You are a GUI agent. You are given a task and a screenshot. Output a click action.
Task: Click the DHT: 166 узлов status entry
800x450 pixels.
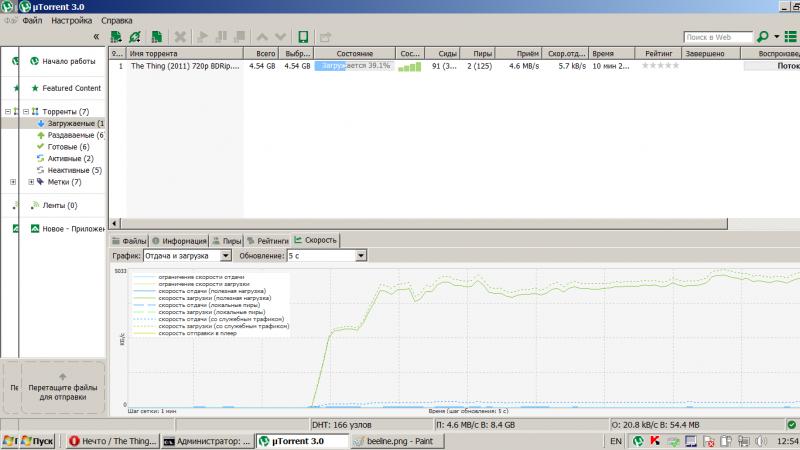pos(342,424)
